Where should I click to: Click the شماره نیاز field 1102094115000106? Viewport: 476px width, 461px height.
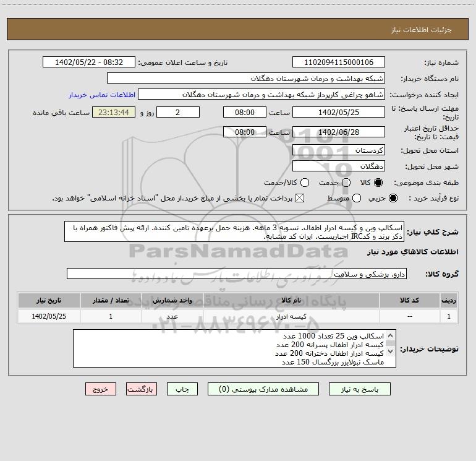coord(339,62)
